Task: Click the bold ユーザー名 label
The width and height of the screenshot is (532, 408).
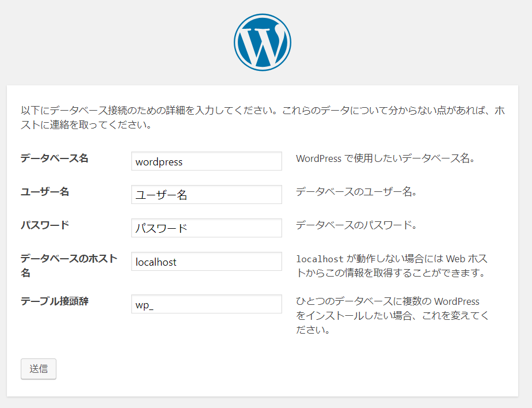Action: pyautogui.click(x=45, y=191)
